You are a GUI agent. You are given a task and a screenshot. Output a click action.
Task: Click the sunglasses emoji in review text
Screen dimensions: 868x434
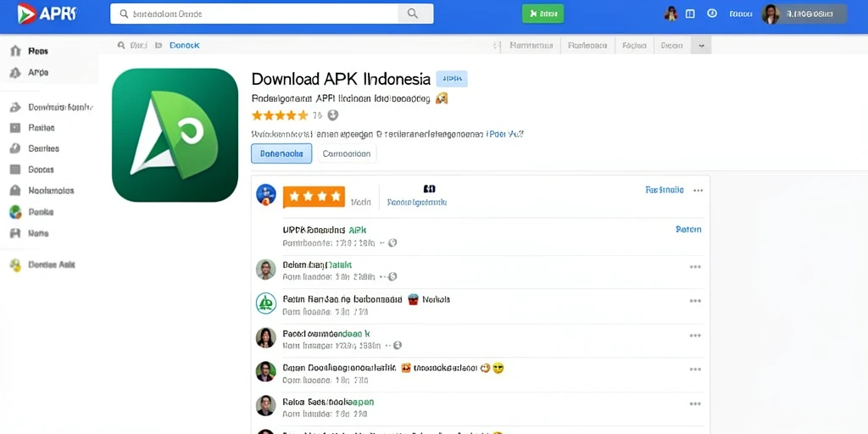click(x=498, y=368)
